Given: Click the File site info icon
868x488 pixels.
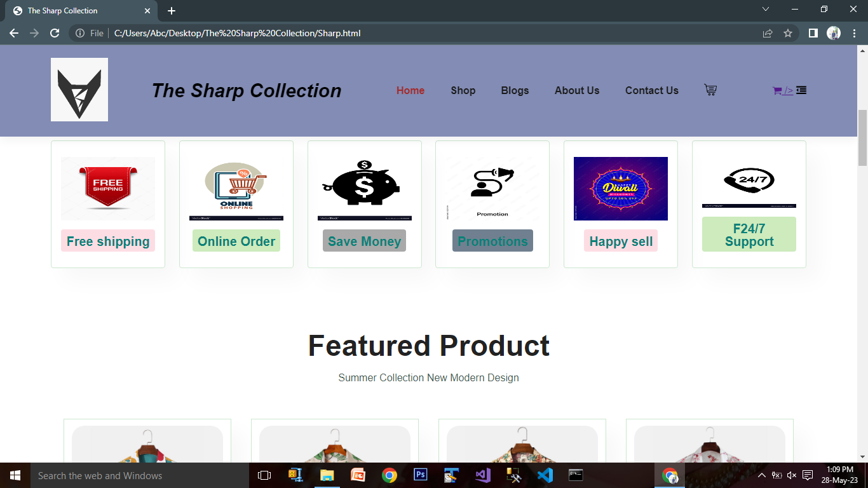Looking at the screenshot, I should [80, 33].
